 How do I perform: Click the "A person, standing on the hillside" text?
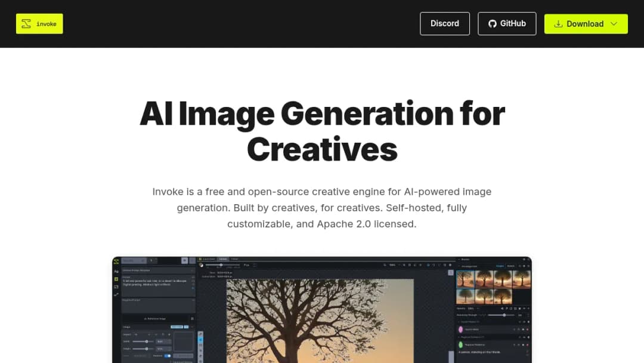(479, 352)
